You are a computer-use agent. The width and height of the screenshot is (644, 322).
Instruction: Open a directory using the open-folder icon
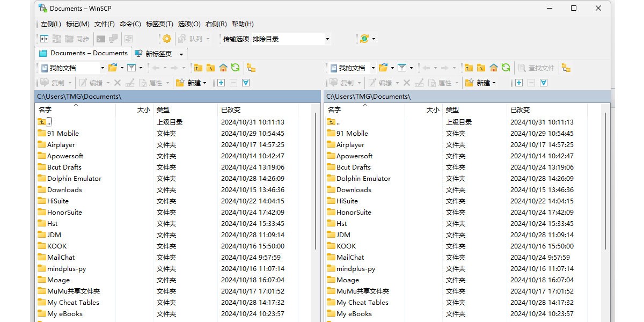coord(113,68)
